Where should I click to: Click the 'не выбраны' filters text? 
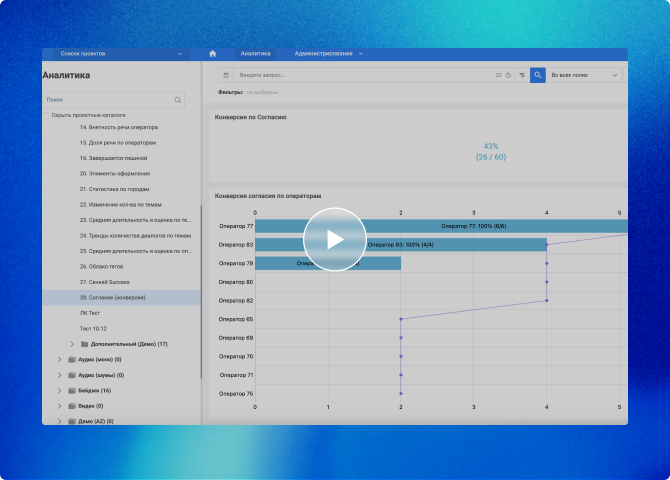pos(262,92)
